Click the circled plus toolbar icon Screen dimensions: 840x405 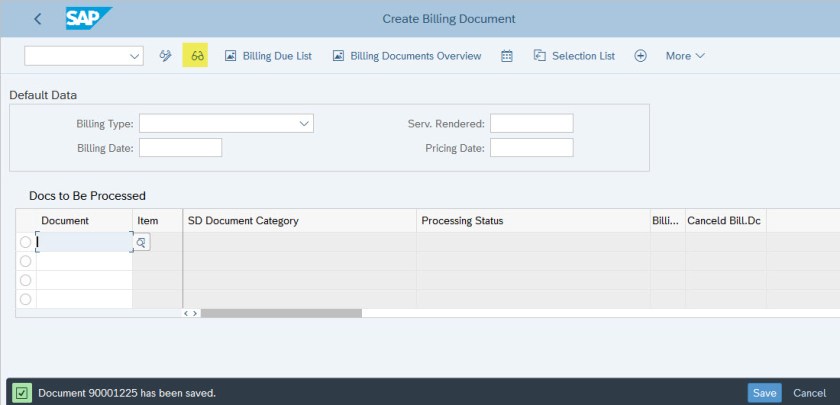pyautogui.click(x=640, y=55)
